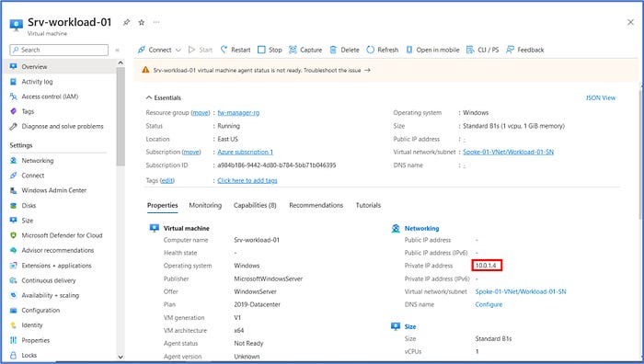Open CLI / PS from the toolbar
This screenshot has width=644, height=364.
click(x=483, y=50)
